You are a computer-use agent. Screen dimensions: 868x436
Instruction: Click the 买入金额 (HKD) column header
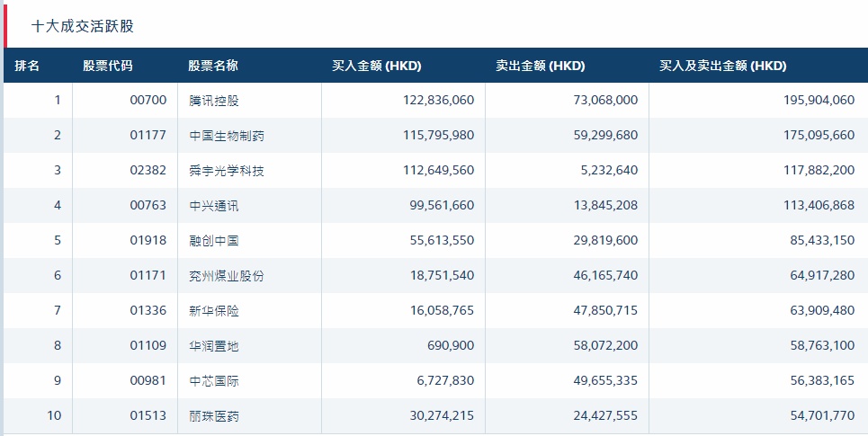click(x=376, y=66)
